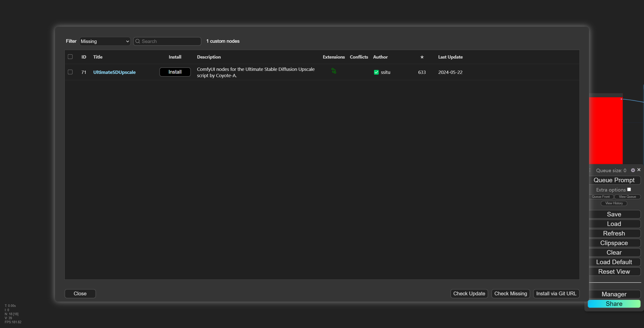This screenshot has height=328, width=644.
Task: Click the extensions node-list icon for UltimateSDUpscale
Action: [x=334, y=71]
